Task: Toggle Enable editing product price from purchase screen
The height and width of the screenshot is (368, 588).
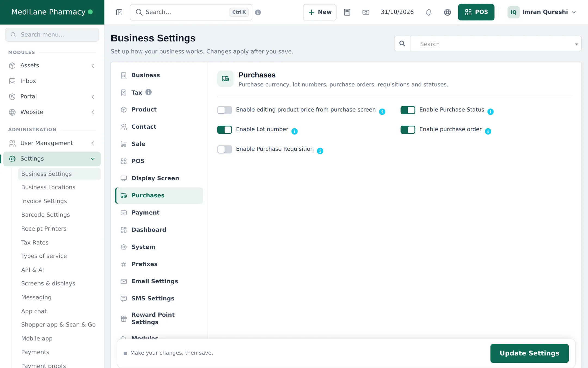Action: pos(225,110)
